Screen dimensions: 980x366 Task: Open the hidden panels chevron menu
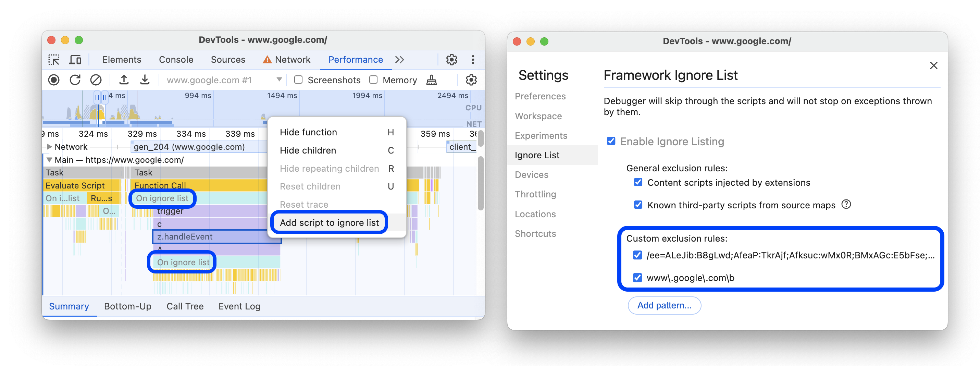[399, 59]
